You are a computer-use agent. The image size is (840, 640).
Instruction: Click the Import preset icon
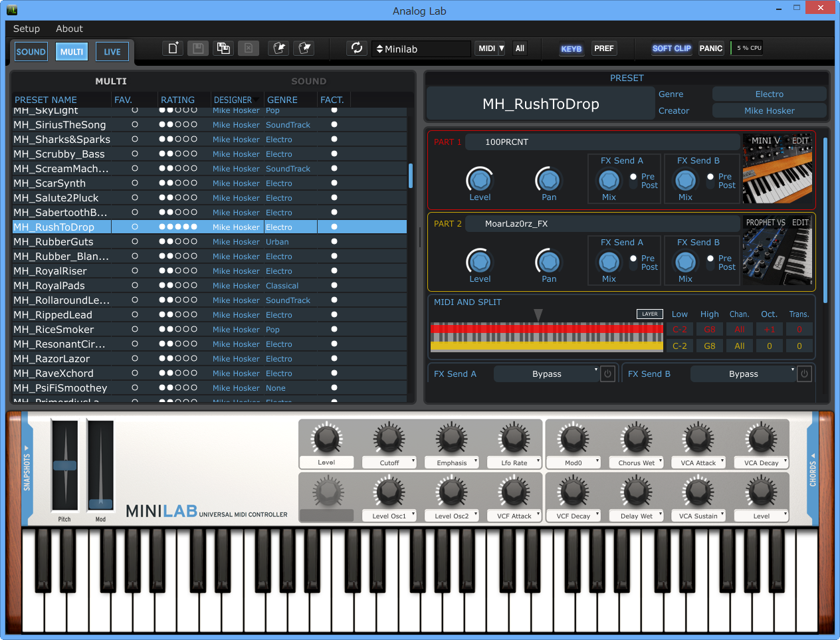(279, 48)
